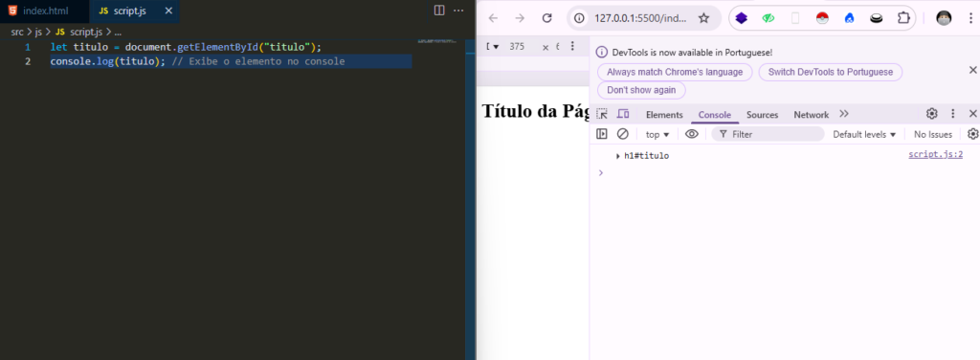Click the black disc extension icon
Viewport: 980px width, 360px height.
877,18
